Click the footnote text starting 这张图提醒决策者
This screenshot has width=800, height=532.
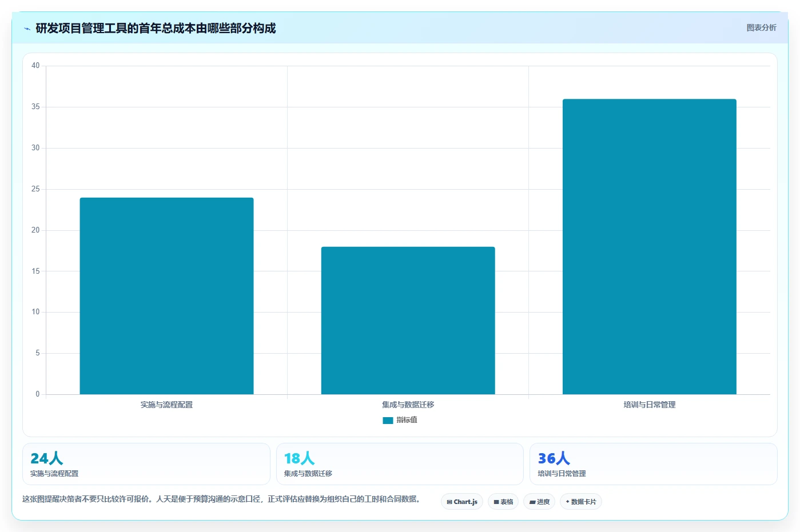[222, 499]
